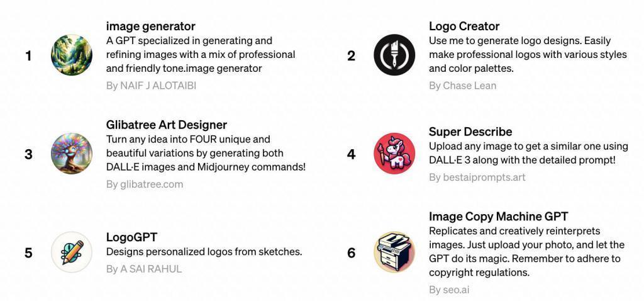This screenshot has width=644, height=301.
Task: Click the Image Copy Machine printer icon
Action: [394, 253]
